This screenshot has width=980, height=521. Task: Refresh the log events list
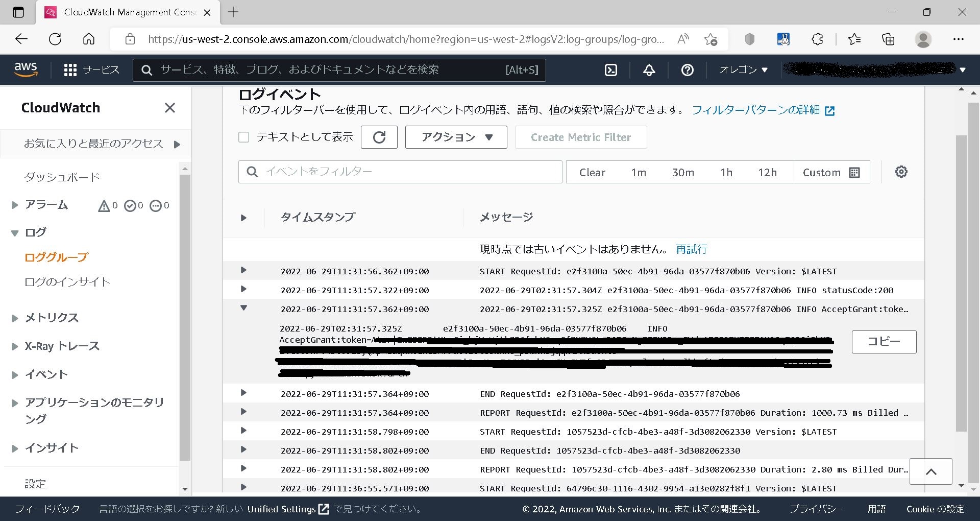[379, 137]
